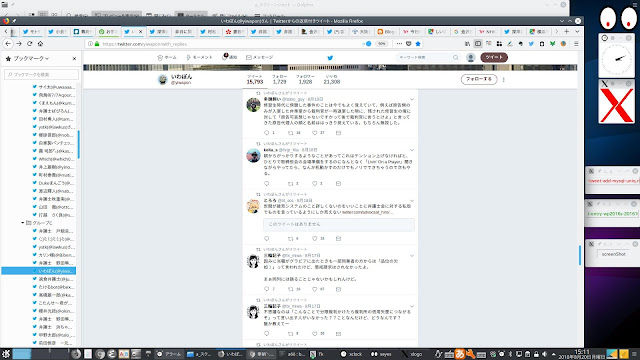Open Firefox's hamburger menu

tap(576, 44)
